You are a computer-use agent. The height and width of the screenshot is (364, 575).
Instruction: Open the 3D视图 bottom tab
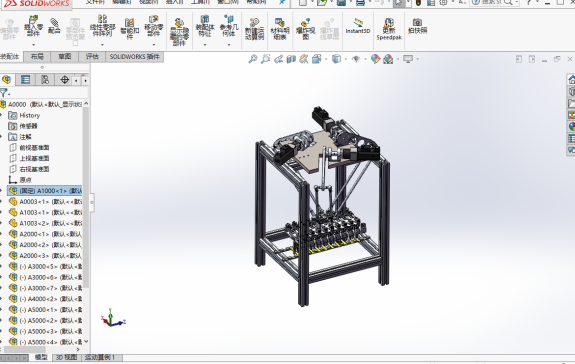click(66, 357)
